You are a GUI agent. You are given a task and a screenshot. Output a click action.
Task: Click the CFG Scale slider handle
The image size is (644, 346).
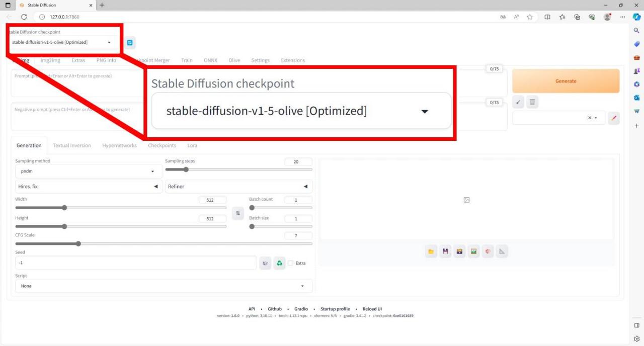(78, 244)
